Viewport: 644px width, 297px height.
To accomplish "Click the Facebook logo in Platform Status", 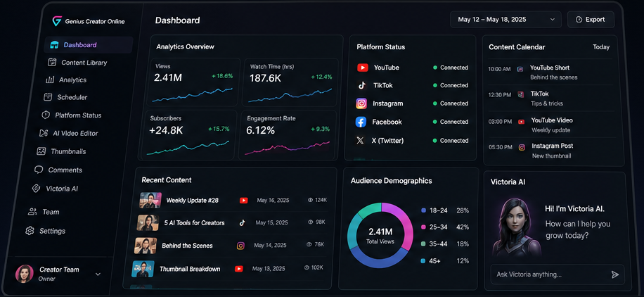I will [x=361, y=122].
